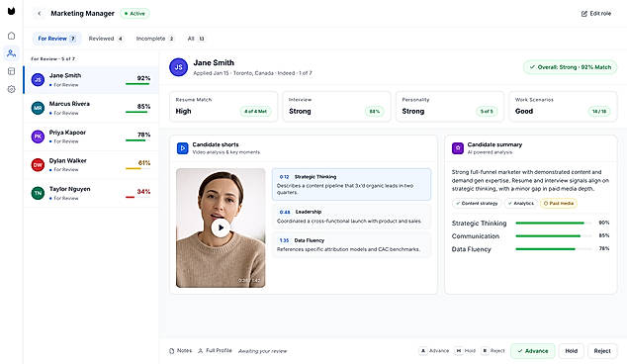This screenshot has width=627, height=364.
Task: Switch to the All tab
Action: click(196, 39)
